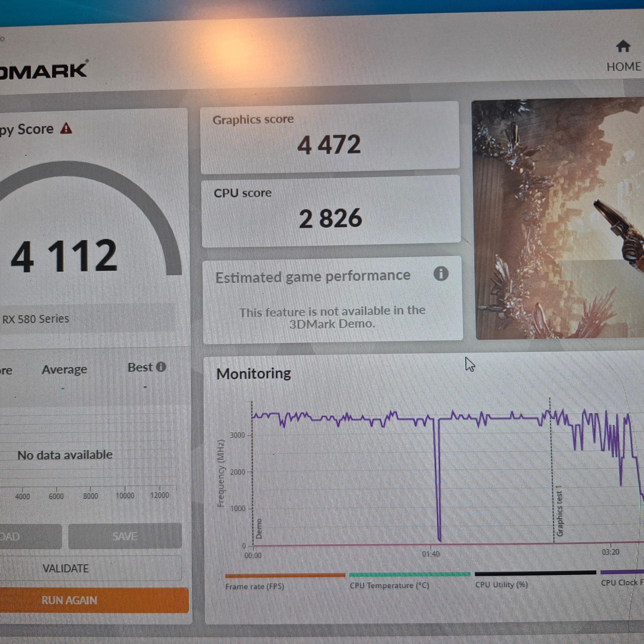This screenshot has width=644, height=644.
Task: Open the HOME house icon
Action: coord(623,46)
